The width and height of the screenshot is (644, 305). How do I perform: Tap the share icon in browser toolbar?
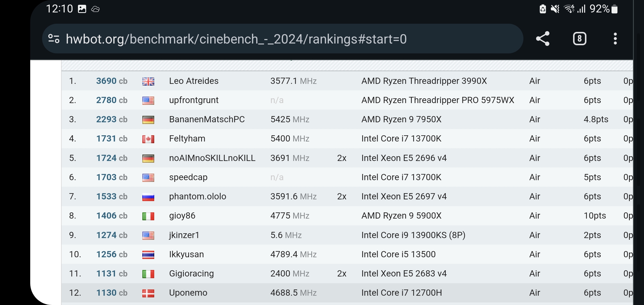click(x=543, y=39)
